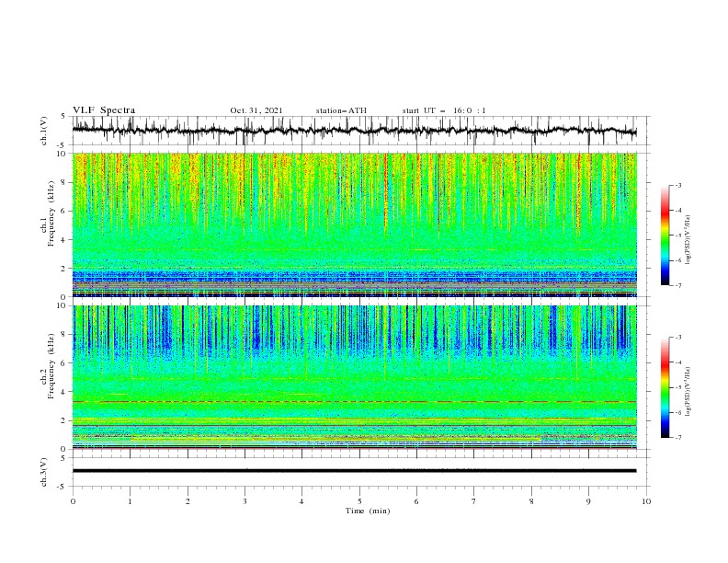
Task: Click the ch.3 flat black trace
Action: [x=354, y=471]
